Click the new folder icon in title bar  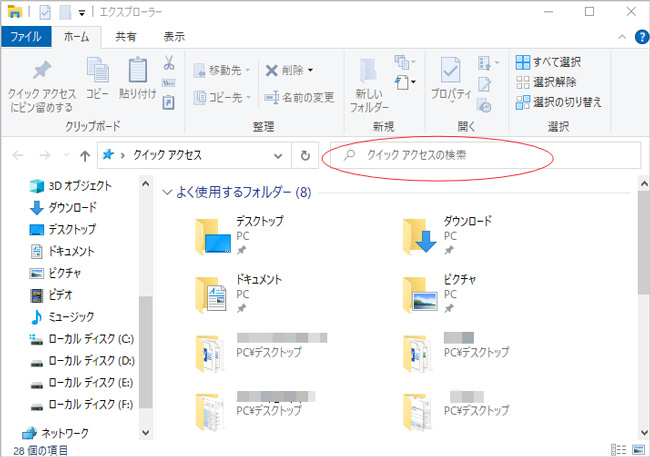tap(65, 12)
